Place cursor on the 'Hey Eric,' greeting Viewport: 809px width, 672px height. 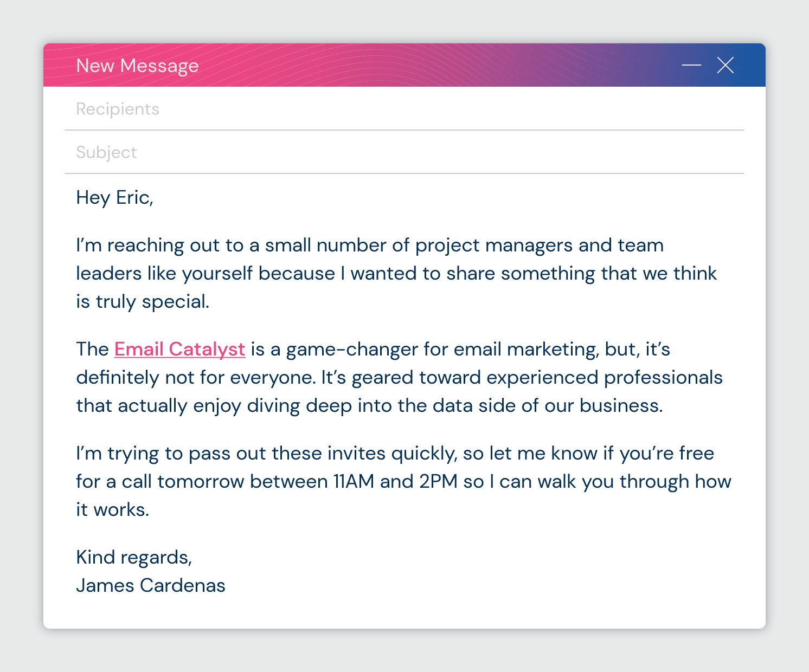[114, 198]
